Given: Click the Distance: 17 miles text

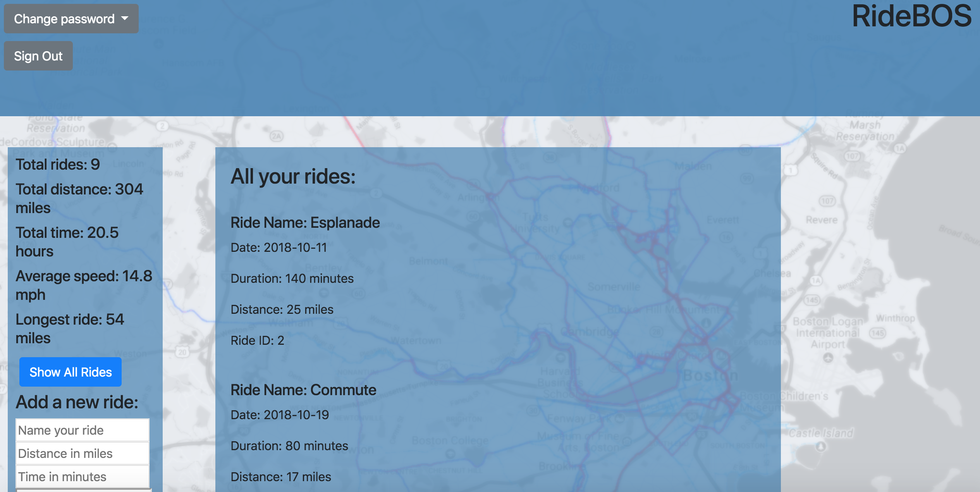Looking at the screenshot, I should click(280, 477).
